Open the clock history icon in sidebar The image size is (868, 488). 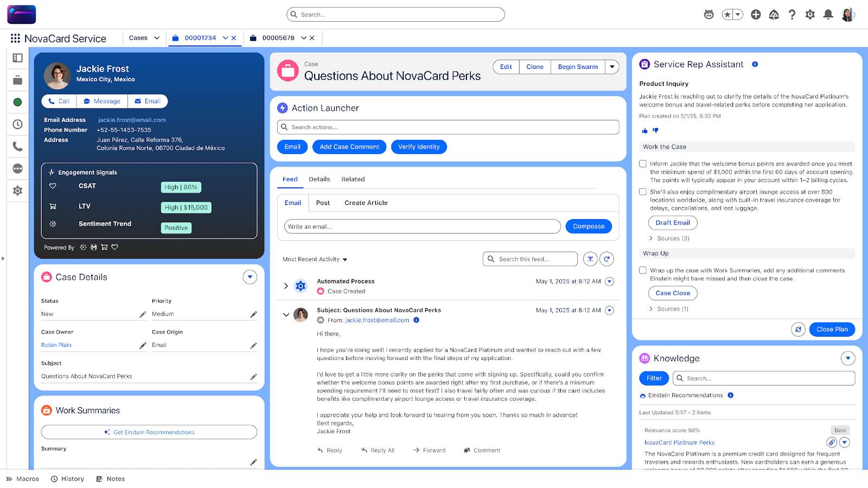tap(17, 124)
